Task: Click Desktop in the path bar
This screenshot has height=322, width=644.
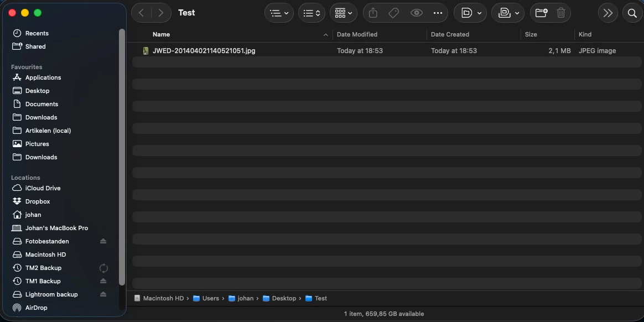Action: tap(279, 299)
